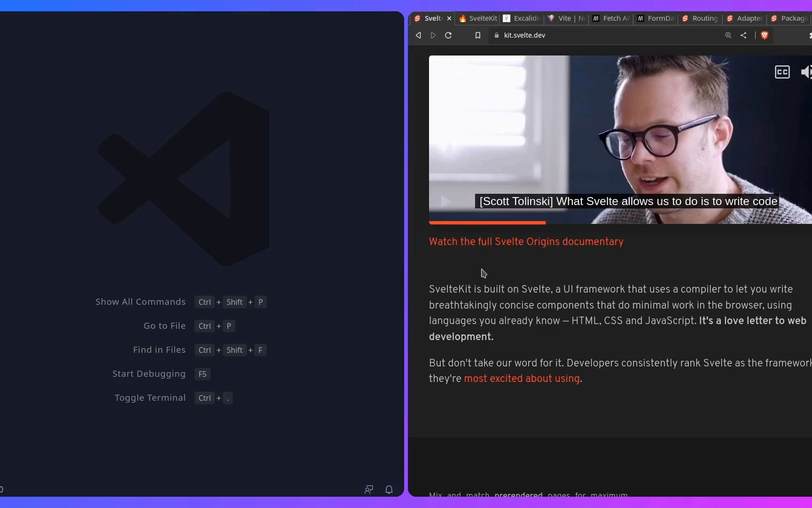Open the Watch the full Svelte Origins documentary link
Screen dimensions: 812x508
pos(526,242)
